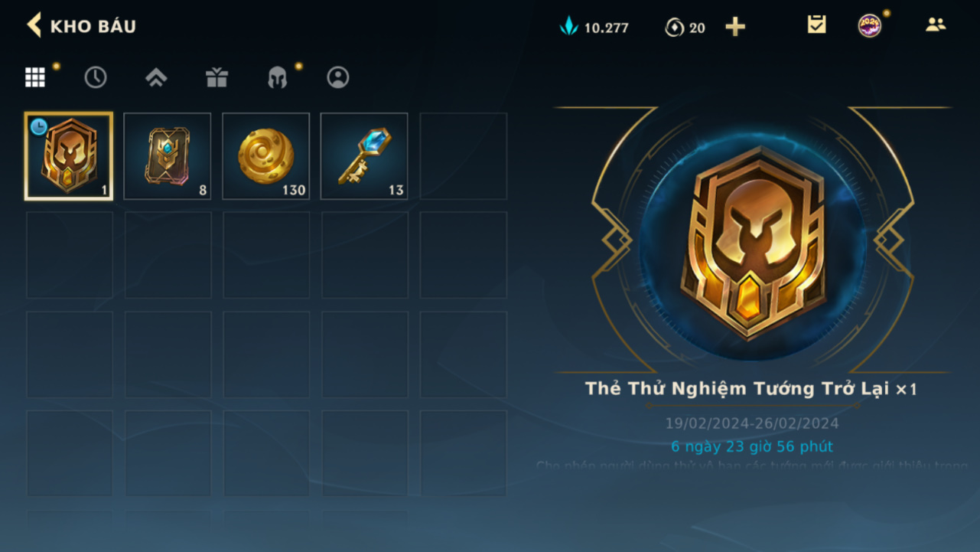Open the friends list icon
Viewport: 980px width, 552px height.
[x=936, y=24]
